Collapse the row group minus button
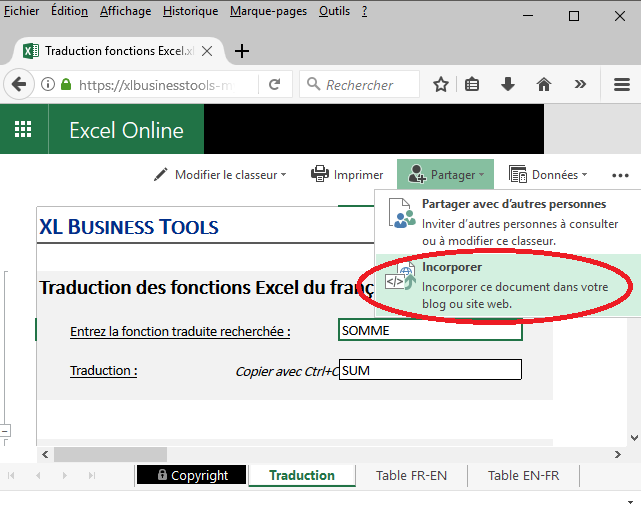The image size is (641, 509). click(x=5, y=431)
